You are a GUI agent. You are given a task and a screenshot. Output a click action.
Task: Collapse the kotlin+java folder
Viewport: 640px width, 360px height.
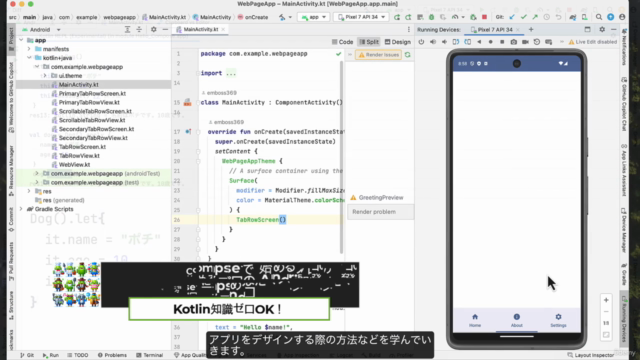click(x=29, y=58)
